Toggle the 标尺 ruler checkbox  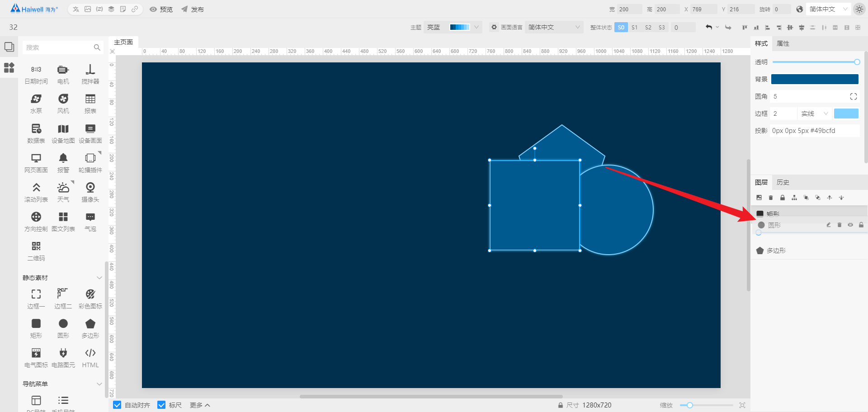(161, 405)
